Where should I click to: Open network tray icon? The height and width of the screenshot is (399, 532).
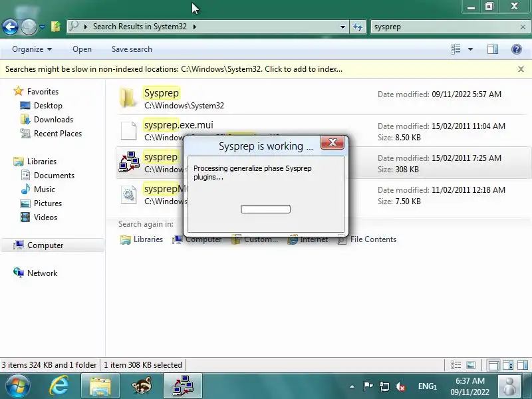[384, 386]
